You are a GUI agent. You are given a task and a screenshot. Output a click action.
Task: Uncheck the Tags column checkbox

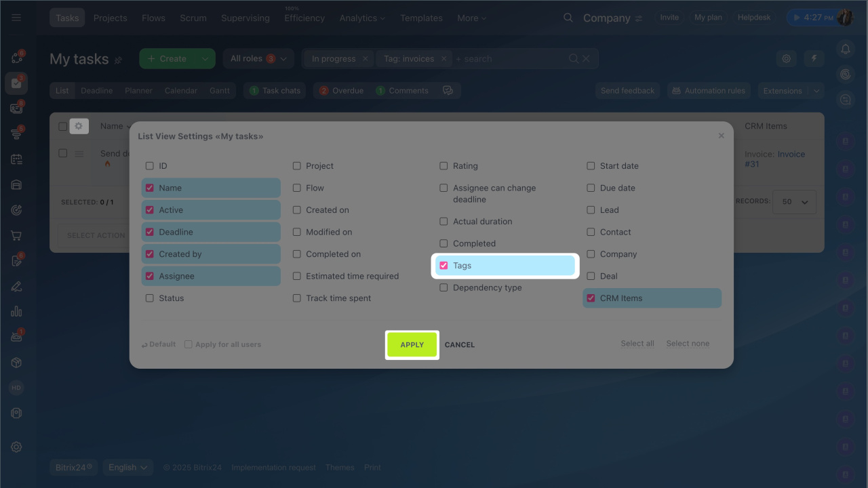click(443, 266)
